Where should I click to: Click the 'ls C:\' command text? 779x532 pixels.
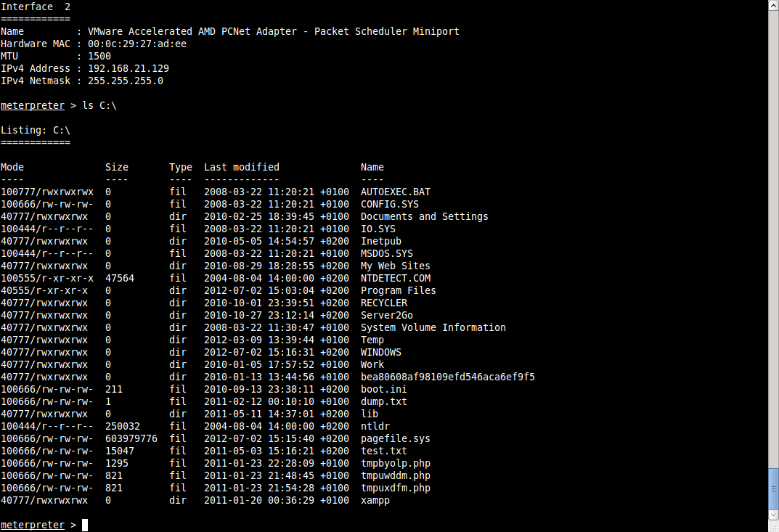point(99,105)
